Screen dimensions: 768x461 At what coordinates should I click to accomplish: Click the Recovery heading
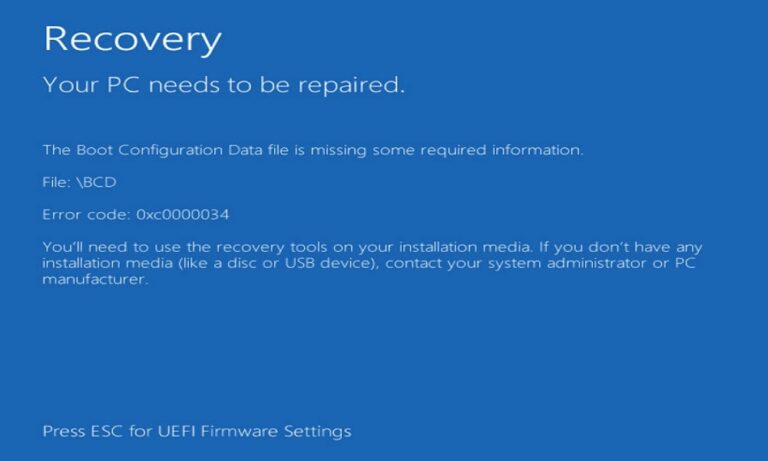(x=132, y=40)
